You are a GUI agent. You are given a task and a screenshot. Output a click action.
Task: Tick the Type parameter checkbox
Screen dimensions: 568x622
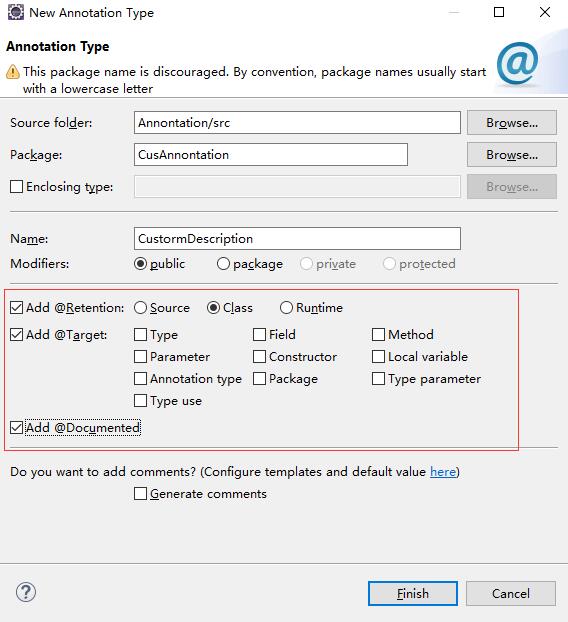click(x=378, y=379)
